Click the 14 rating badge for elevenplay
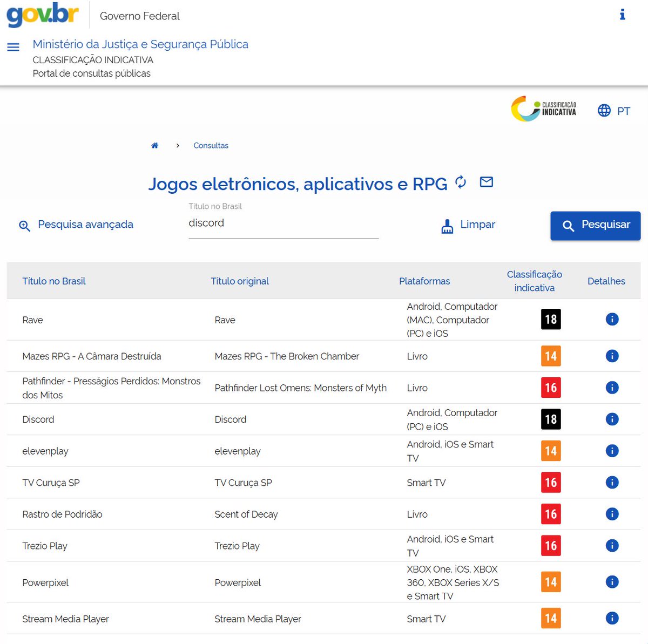 pos(551,451)
